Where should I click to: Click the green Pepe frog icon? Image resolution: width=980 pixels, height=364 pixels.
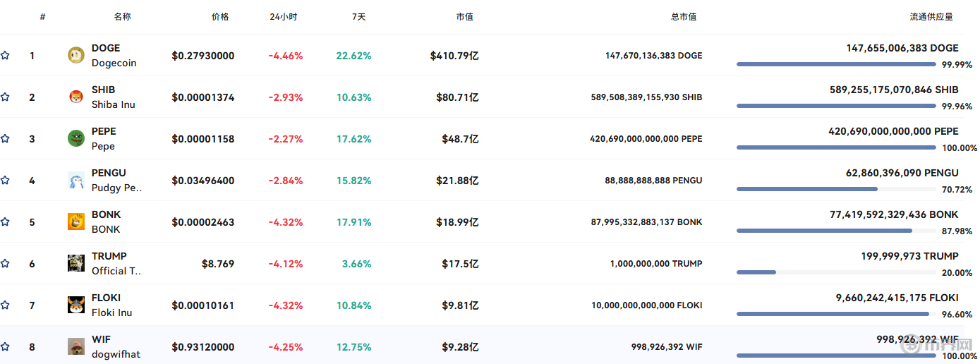(x=75, y=138)
